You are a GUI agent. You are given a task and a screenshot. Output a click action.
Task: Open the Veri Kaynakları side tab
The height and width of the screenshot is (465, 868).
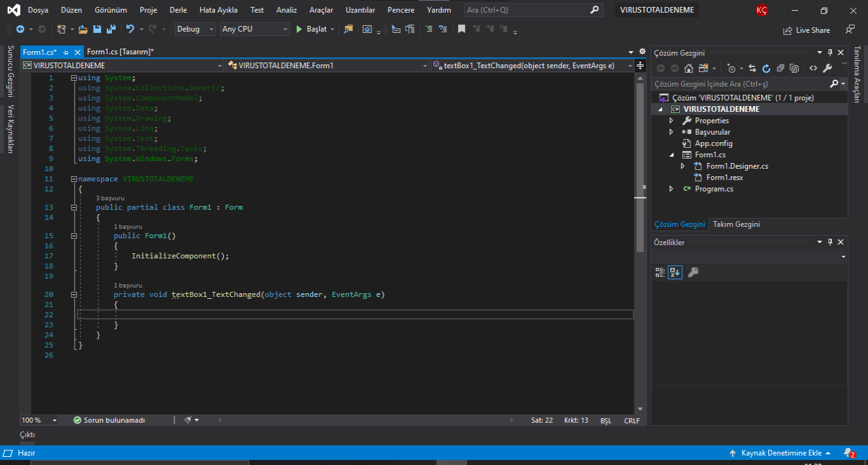(10, 129)
